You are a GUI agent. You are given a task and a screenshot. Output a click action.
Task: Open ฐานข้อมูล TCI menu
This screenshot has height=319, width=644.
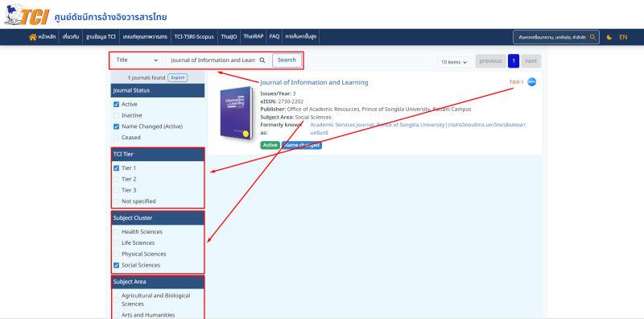pos(101,37)
